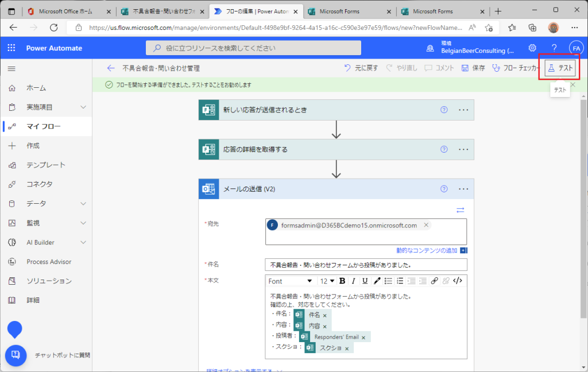Image resolution: width=588 pixels, height=372 pixels.
Task: Remove the Responders' Email token
Action: 363,338
